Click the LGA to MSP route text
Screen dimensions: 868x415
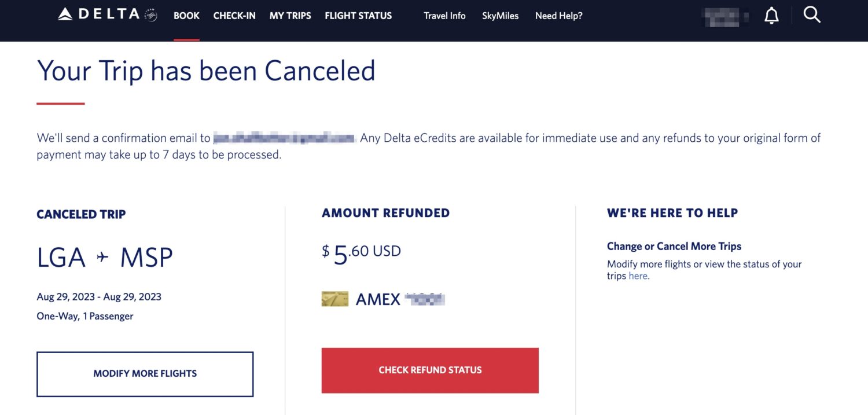pyautogui.click(x=104, y=256)
